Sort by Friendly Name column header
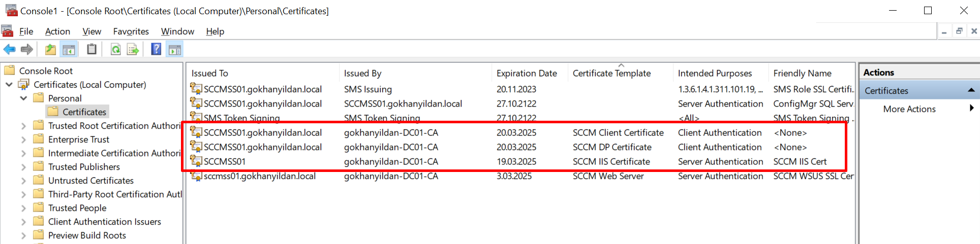This screenshot has width=980, height=244. click(812, 73)
